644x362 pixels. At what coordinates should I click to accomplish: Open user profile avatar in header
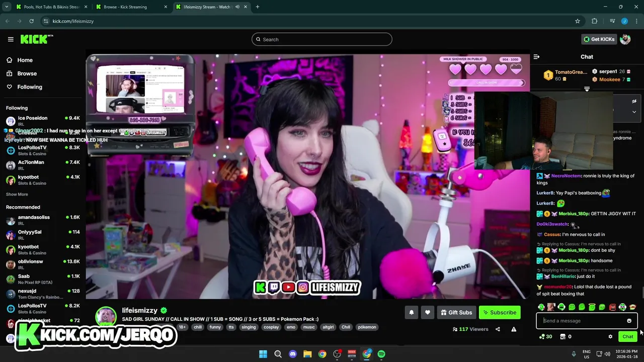pyautogui.click(x=625, y=39)
